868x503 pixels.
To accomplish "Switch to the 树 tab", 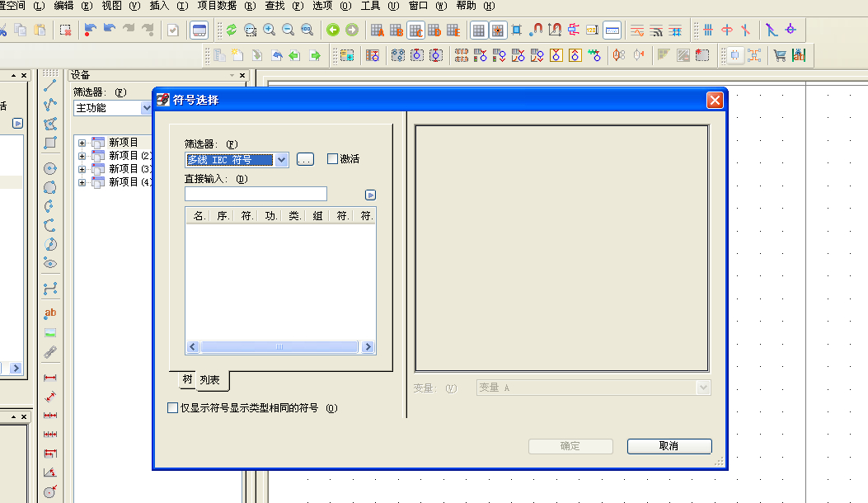I will click(x=188, y=379).
